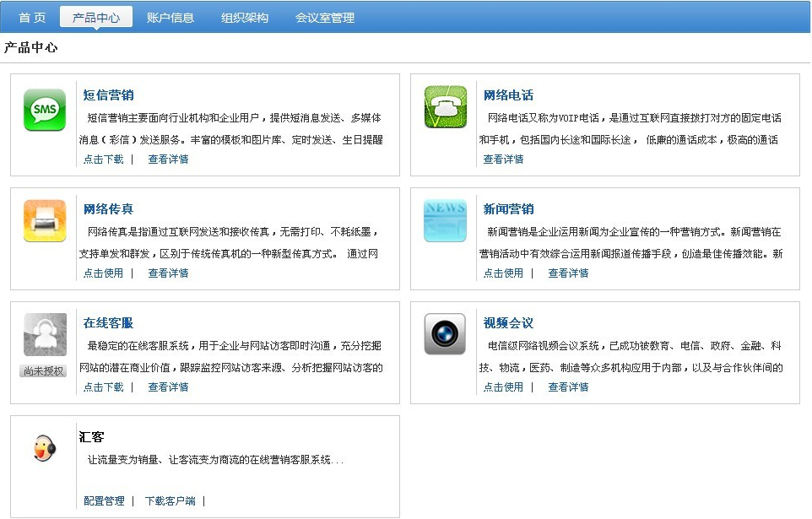Click 下载客户端 link for 汇客

point(170,501)
